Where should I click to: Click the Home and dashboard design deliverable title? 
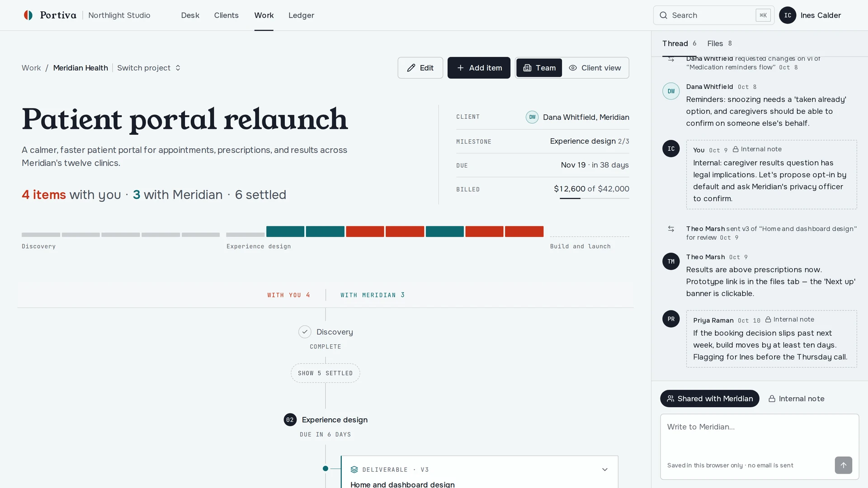(402, 484)
